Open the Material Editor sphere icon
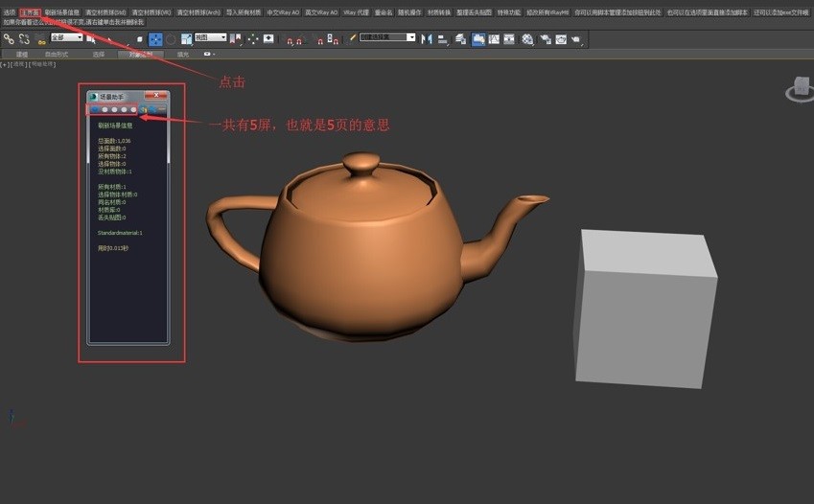This screenshot has width=814, height=504. point(527,39)
